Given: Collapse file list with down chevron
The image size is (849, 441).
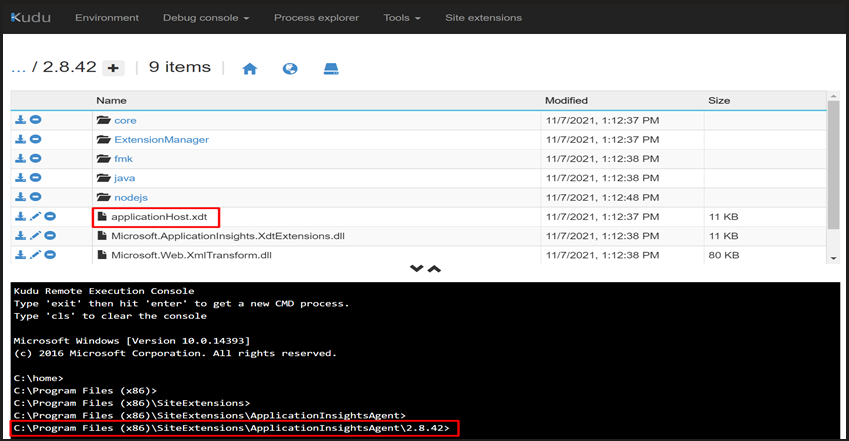Looking at the screenshot, I should point(416,268).
